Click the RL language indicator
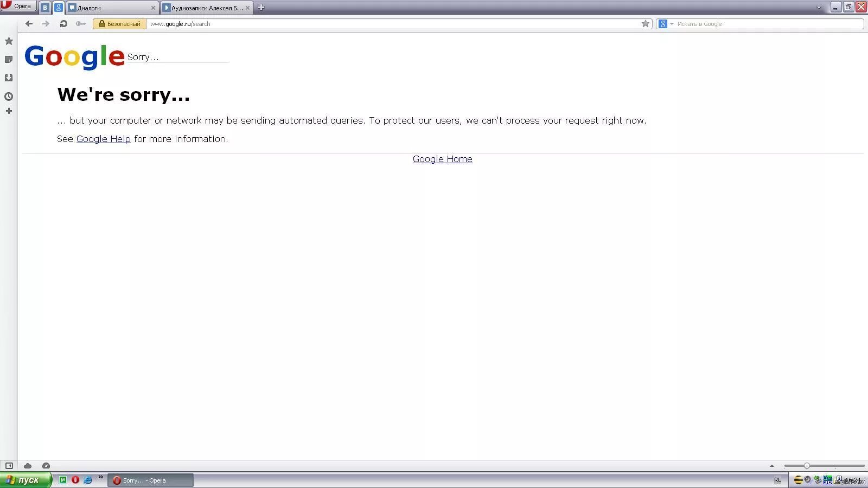This screenshot has height=488, width=868. pyautogui.click(x=777, y=480)
